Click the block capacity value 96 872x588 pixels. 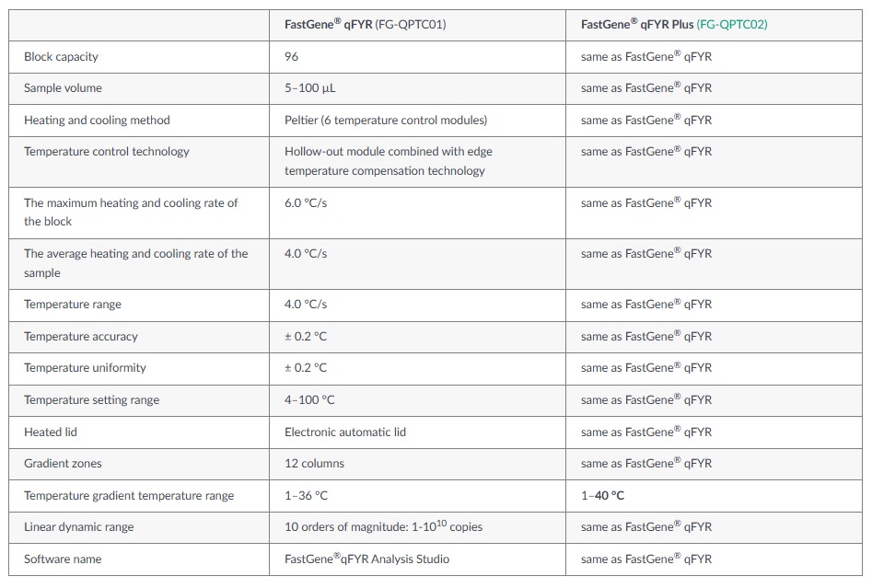point(292,57)
